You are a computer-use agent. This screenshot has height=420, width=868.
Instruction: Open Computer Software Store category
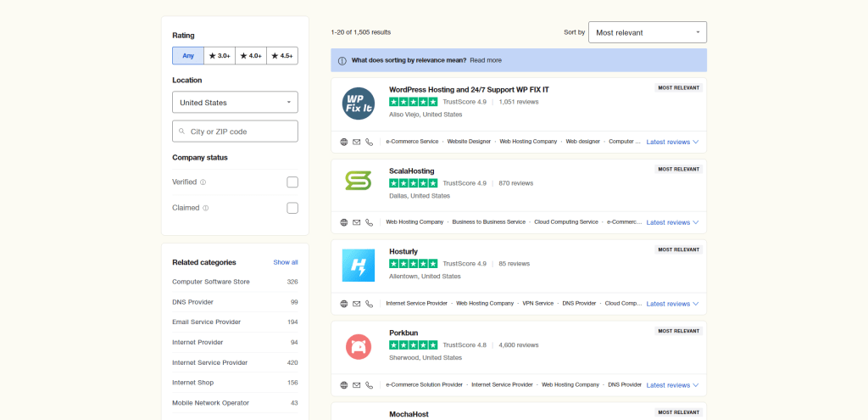tap(236, 282)
